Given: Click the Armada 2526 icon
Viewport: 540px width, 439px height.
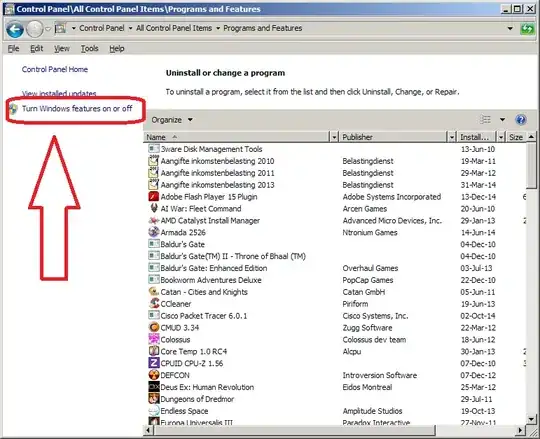Looking at the screenshot, I should (154, 232).
